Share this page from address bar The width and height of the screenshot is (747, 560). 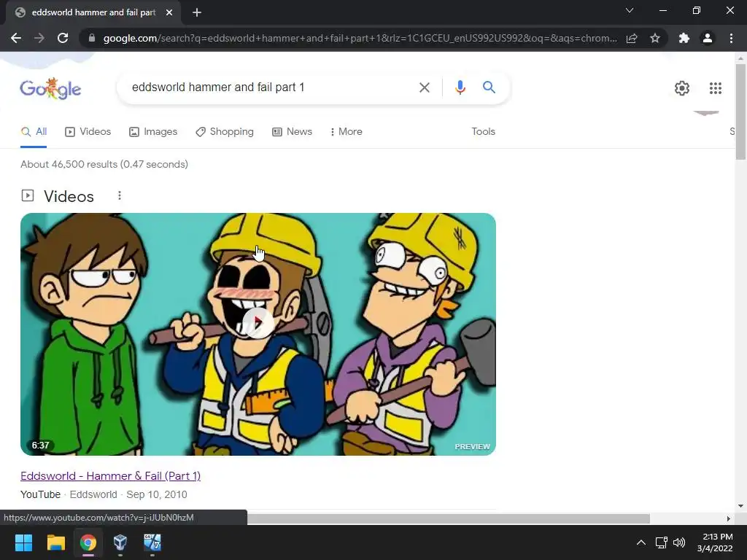(632, 38)
